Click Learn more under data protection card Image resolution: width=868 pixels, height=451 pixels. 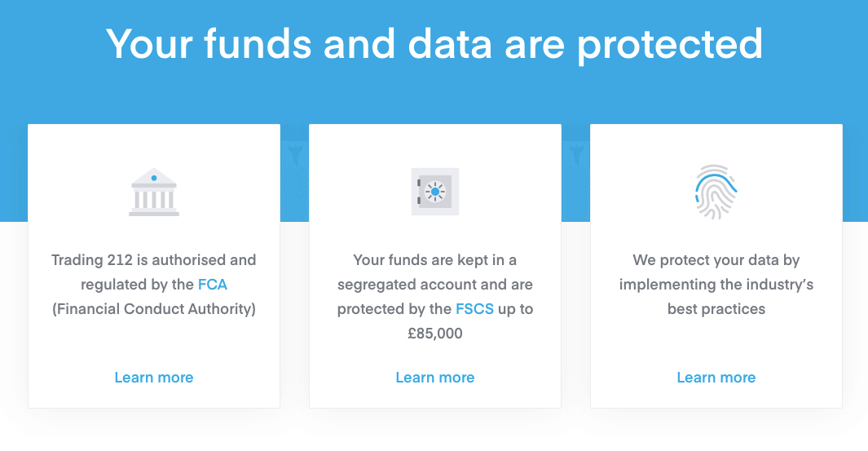[x=716, y=378]
